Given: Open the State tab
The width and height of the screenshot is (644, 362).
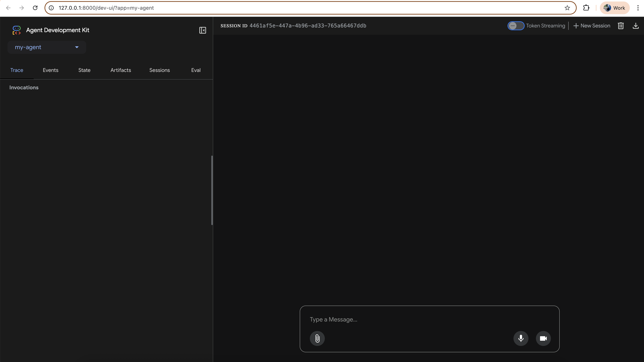Looking at the screenshot, I should click(x=84, y=70).
